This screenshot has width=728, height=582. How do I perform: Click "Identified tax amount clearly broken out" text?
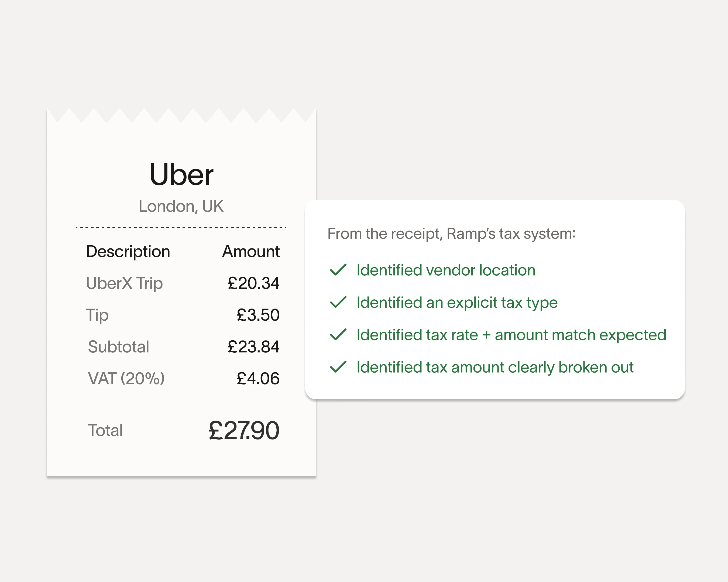pos(495,368)
